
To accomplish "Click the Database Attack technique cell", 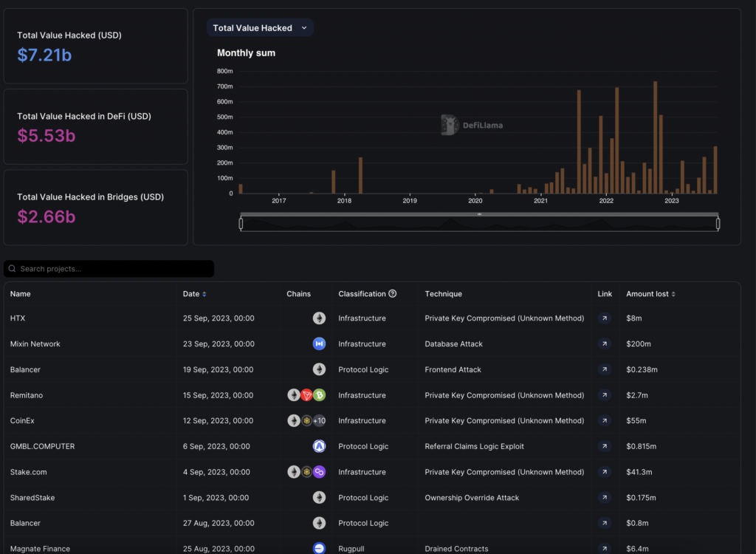I will [x=454, y=343].
